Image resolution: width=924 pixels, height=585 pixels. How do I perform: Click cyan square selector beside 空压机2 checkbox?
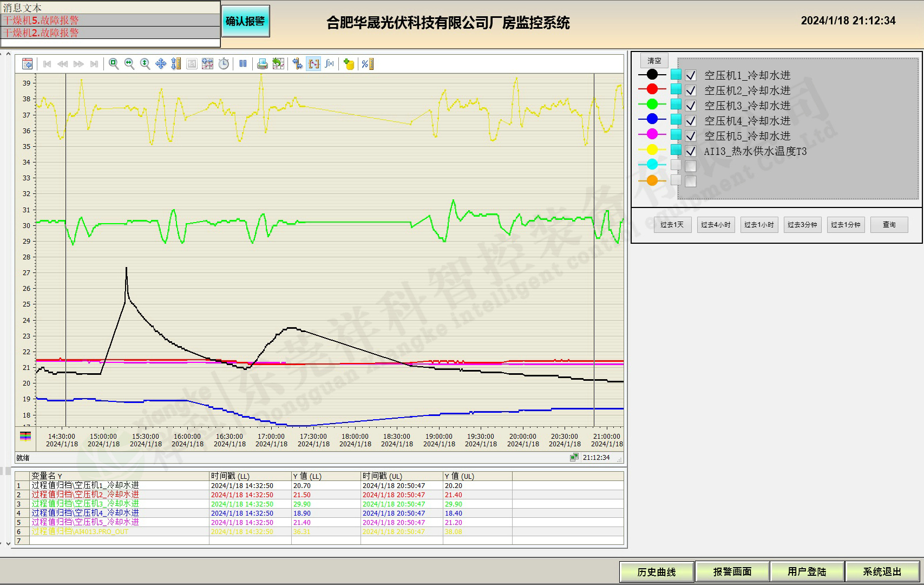point(676,89)
